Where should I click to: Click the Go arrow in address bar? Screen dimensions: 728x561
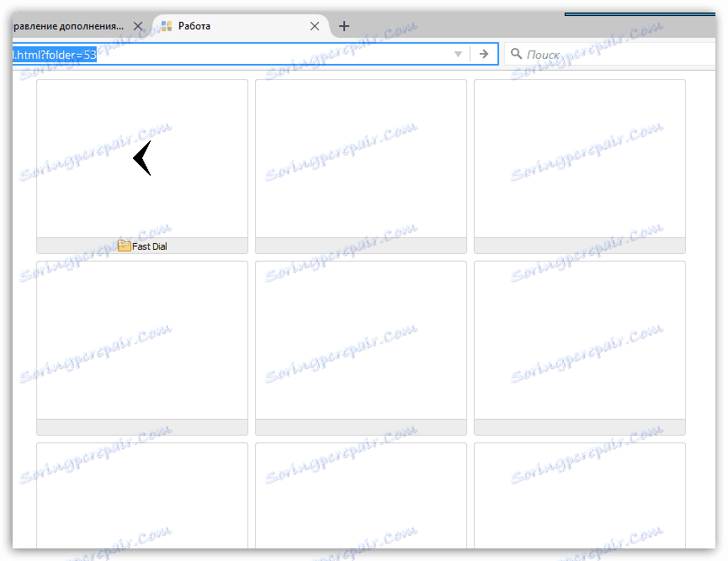484,55
